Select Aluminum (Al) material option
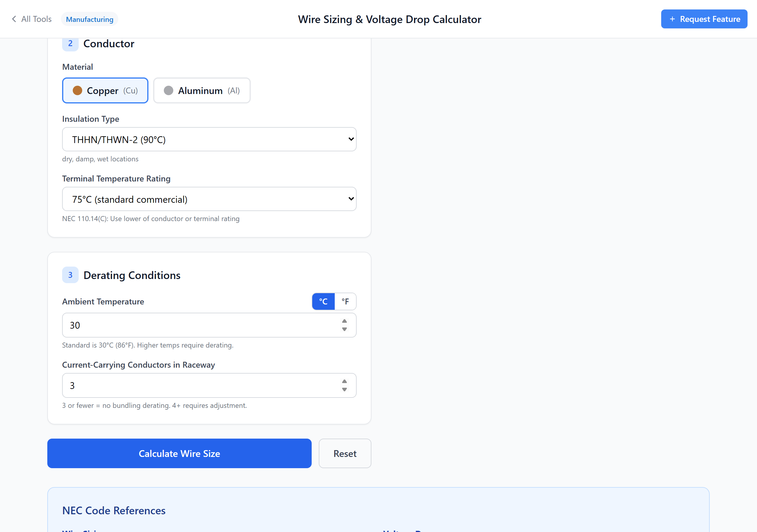This screenshot has height=532, width=757. tap(202, 91)
